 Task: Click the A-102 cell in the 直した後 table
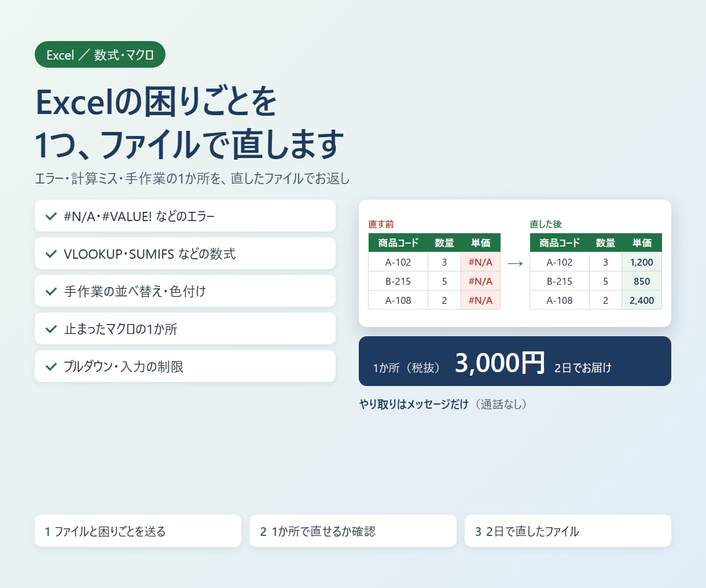click(x=560, y=262)
